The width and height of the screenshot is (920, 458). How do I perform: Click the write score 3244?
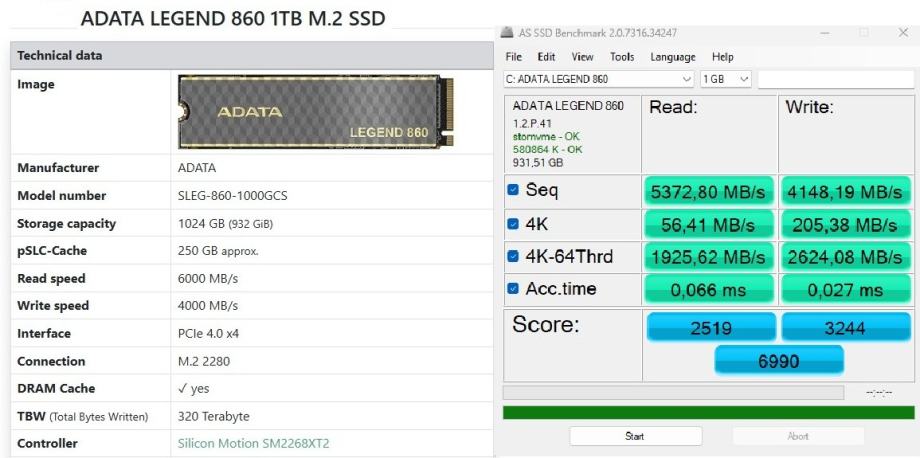click(845, 327)
